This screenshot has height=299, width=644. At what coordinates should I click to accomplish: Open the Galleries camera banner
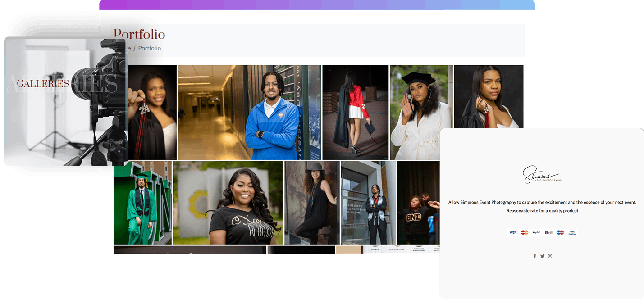coord(66,101)
